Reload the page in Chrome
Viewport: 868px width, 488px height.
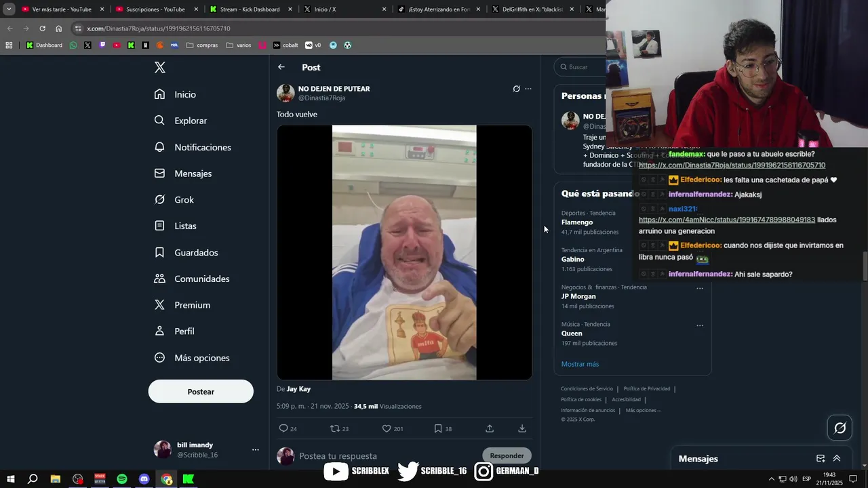point(42,28)
